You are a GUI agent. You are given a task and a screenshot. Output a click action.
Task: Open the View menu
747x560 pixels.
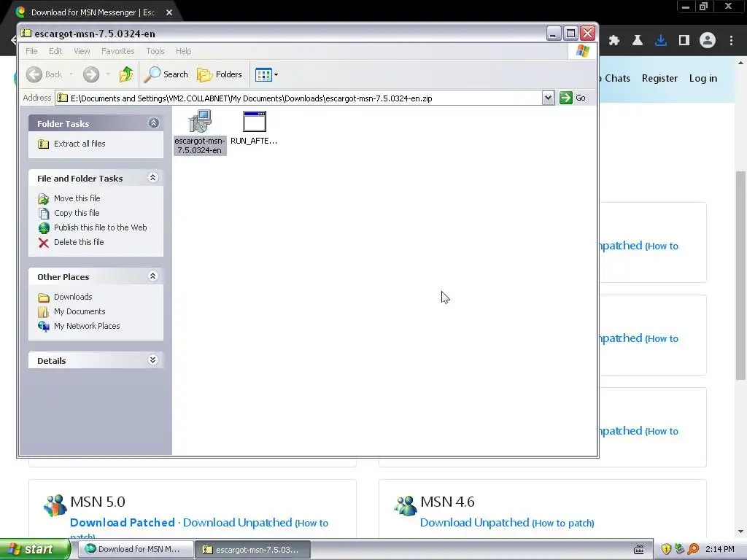coord(82,51)
